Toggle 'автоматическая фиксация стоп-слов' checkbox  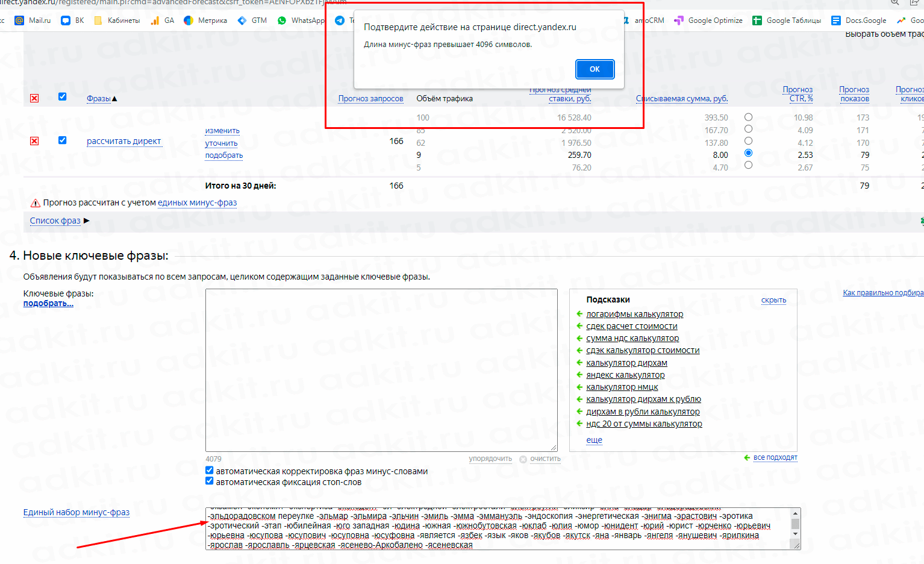point(209,481)
